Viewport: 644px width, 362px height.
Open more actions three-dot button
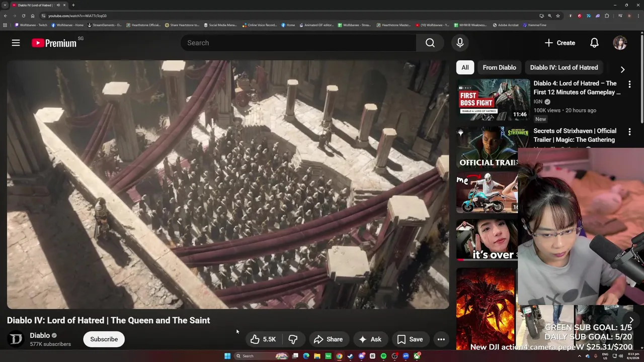click(x=441, y=339)
